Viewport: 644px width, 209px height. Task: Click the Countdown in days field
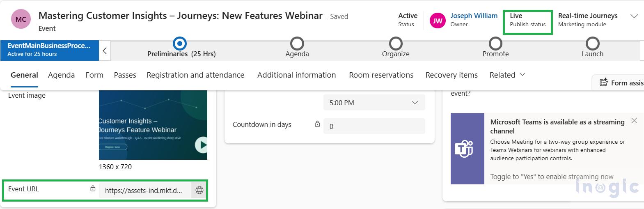click(374, 126)
